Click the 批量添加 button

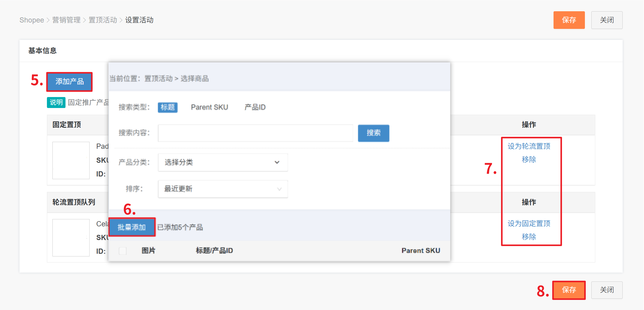point(132,227)
